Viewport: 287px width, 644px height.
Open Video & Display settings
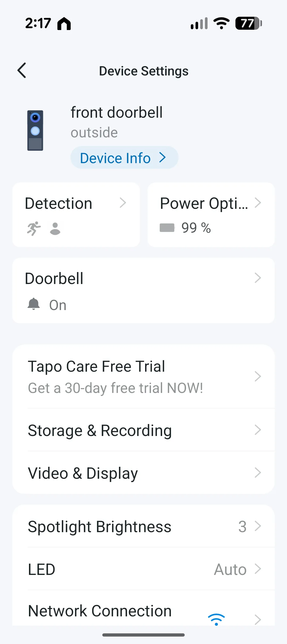coord(143,473)
